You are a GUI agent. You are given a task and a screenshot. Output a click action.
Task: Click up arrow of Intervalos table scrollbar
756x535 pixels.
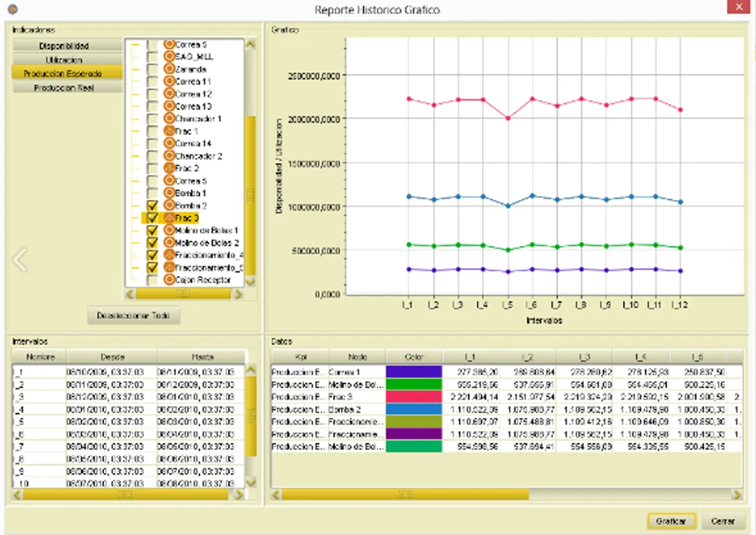click(x=251, y=370)
